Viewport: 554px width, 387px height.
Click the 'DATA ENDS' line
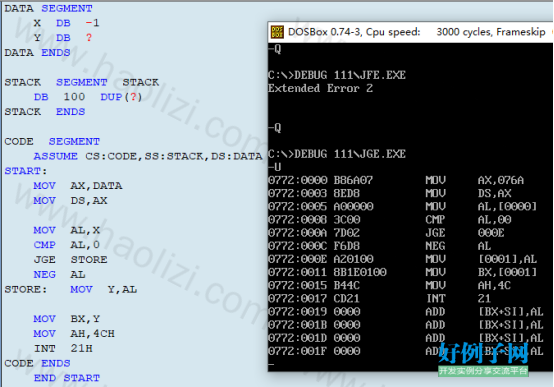(37, 53)
